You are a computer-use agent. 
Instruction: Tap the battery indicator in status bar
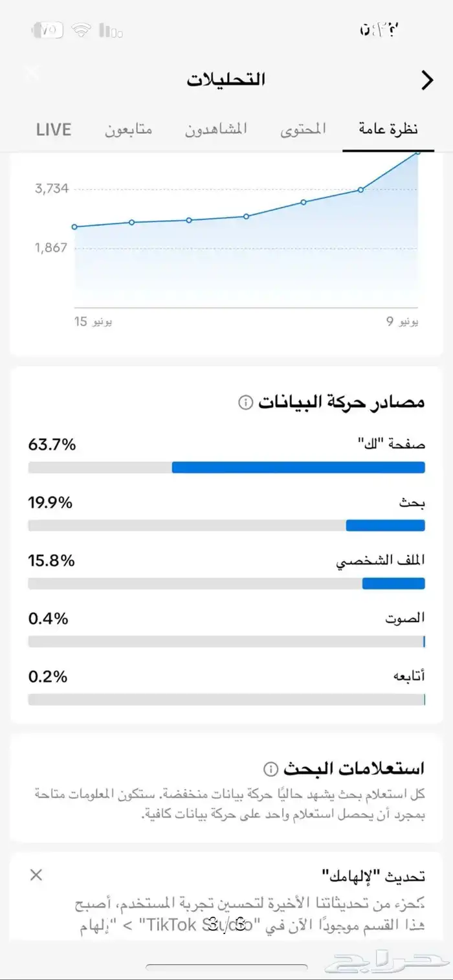pos(47,30)
